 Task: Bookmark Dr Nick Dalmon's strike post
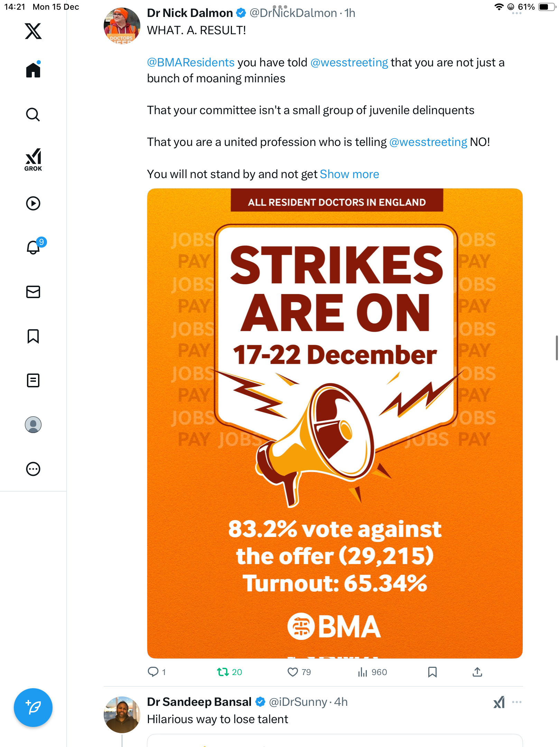[x=432, y=672]
